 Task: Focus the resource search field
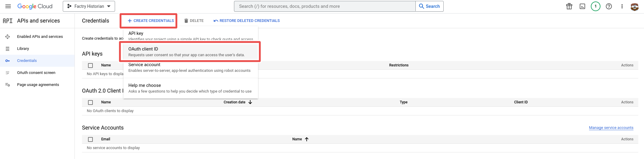(325, 6)
